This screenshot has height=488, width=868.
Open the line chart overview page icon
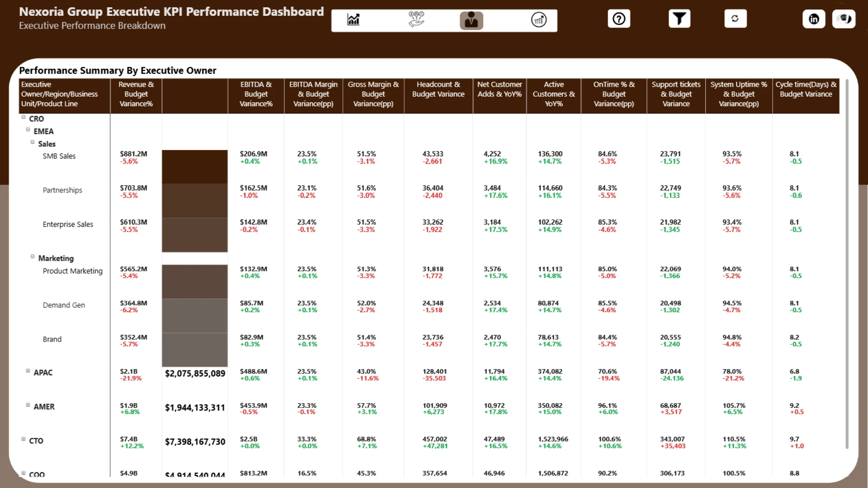point(353,20)
